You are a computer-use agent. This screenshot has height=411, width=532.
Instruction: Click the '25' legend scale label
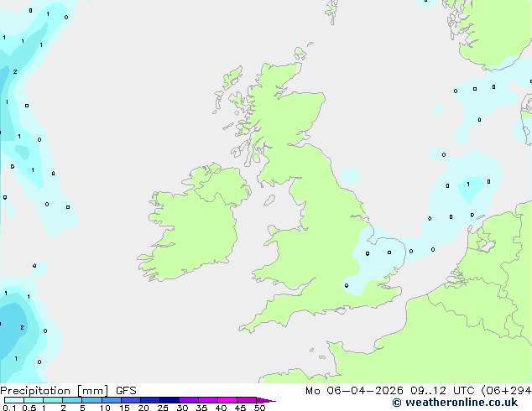click(163, 408)
